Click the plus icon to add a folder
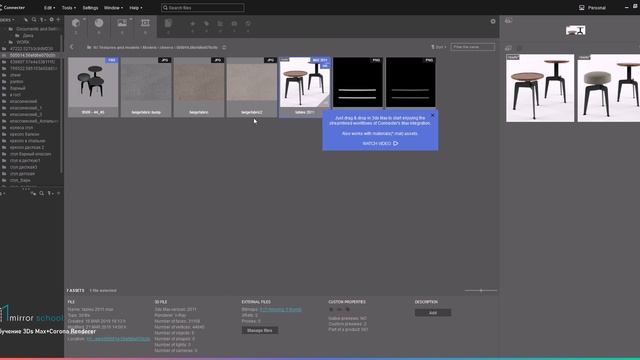 58,20
